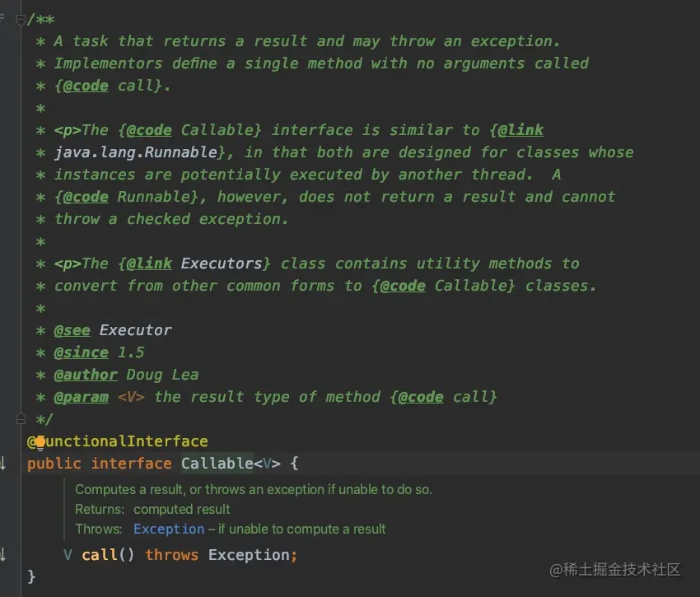This screenshot has height=597, width=700.
Task: Click the gutter arrow beside the call() method
Action: click(2, 554)
